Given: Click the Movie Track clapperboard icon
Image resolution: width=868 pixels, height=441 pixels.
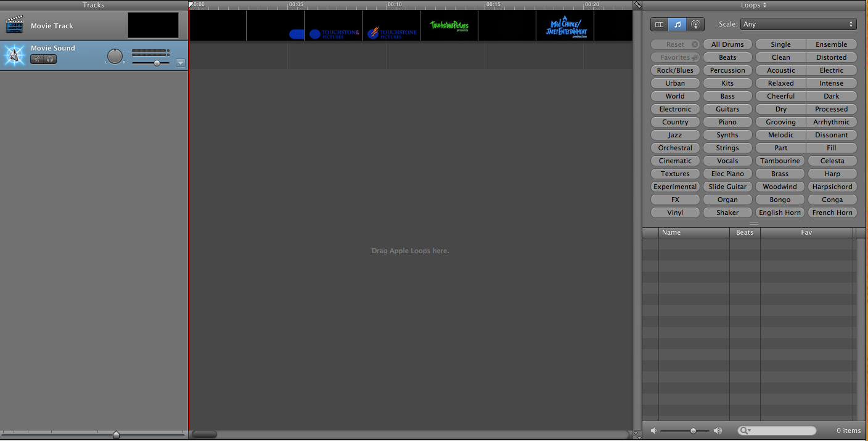Looking at the screenshot, I should (14, 25).
